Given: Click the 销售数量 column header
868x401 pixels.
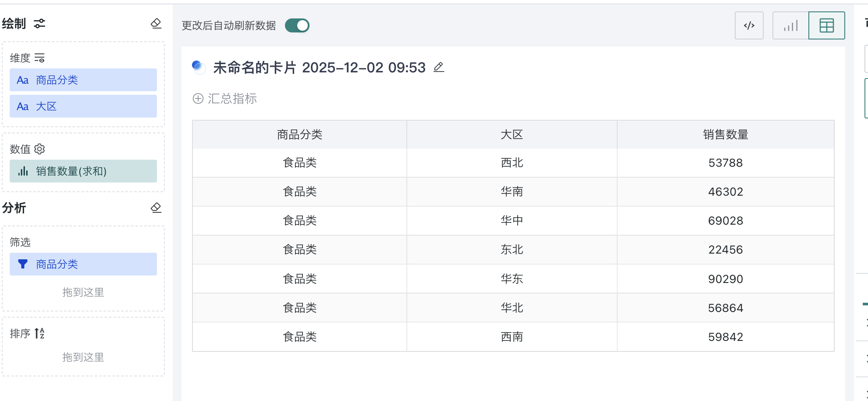Looking at the screenshot, I should pos(726,135).
